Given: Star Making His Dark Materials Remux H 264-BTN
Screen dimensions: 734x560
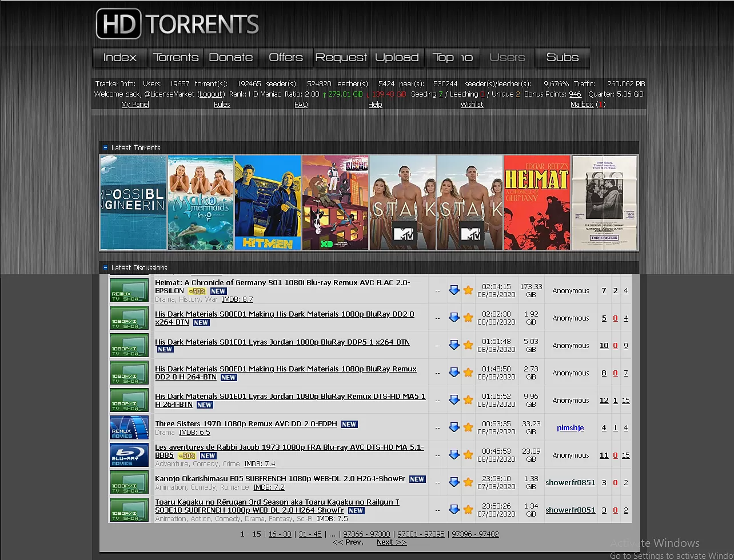Looking at the screenshot, I should tap(468, 373).
